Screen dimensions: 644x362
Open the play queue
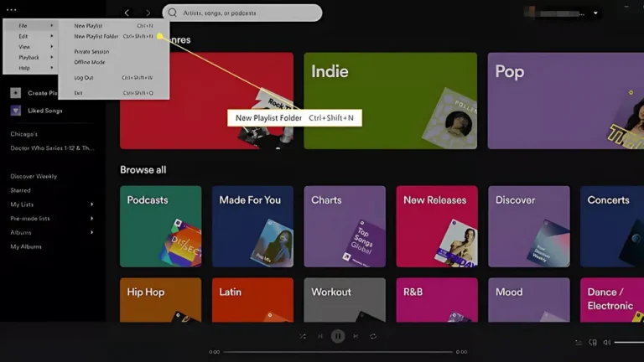tap(579, 342)
